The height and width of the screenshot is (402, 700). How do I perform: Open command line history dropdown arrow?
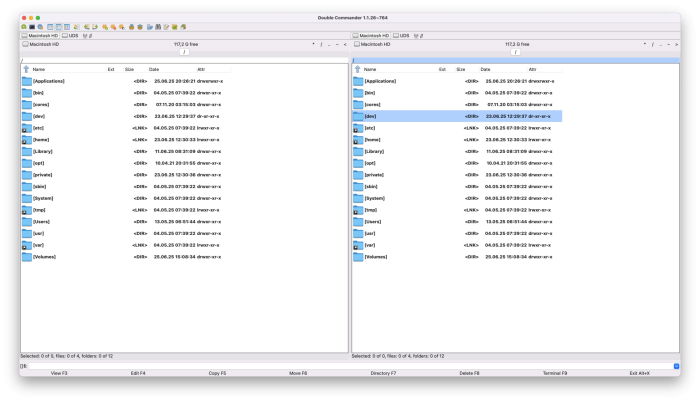(x=676, y=366)
